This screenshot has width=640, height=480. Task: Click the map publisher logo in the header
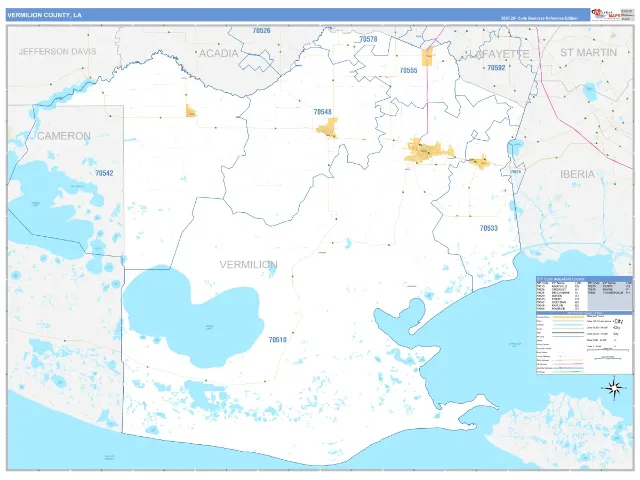point(606,14)
